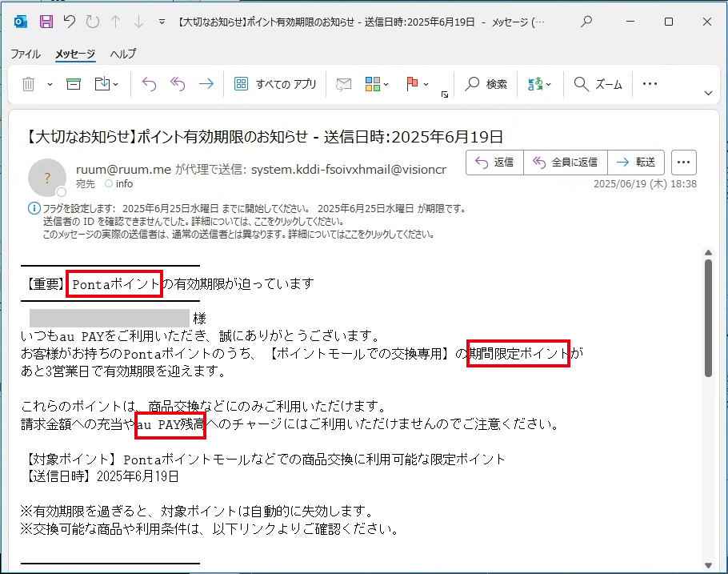Delete the message with the trash can icon
The height and width of the screenshot is (574, 728).
(x=29, y=84)
